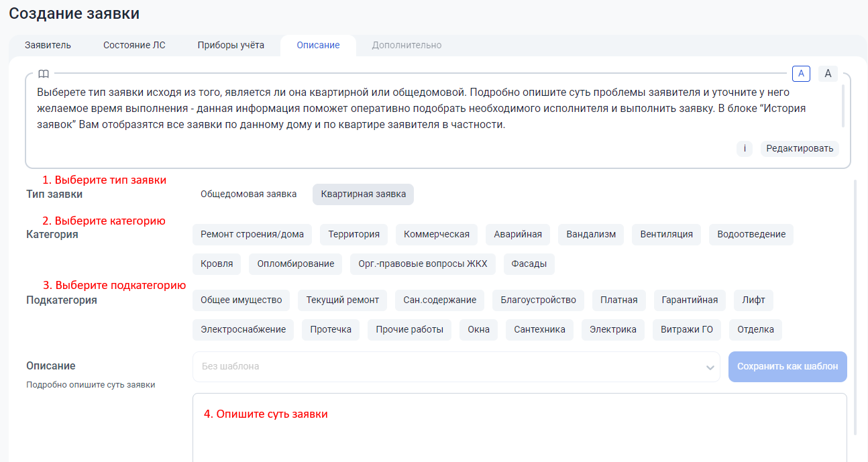Select "Общедомовая заявка" request type
This screenshot has height=462, width=868.
pos(248,194)
